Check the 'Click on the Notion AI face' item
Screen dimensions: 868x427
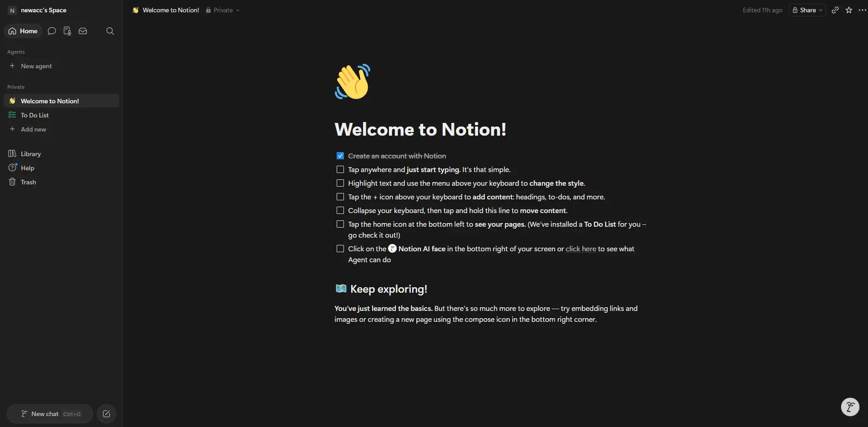point(340,249)
